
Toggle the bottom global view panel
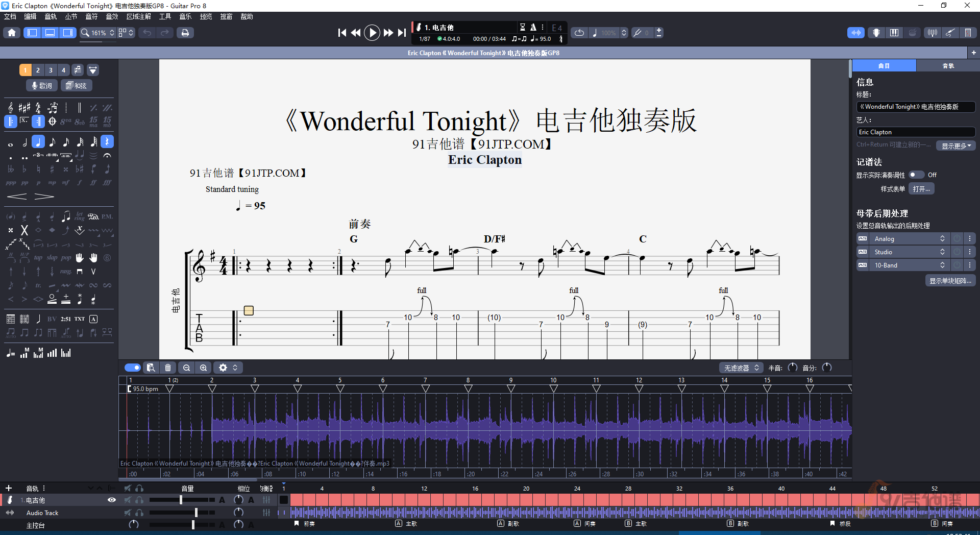(50, 33)
